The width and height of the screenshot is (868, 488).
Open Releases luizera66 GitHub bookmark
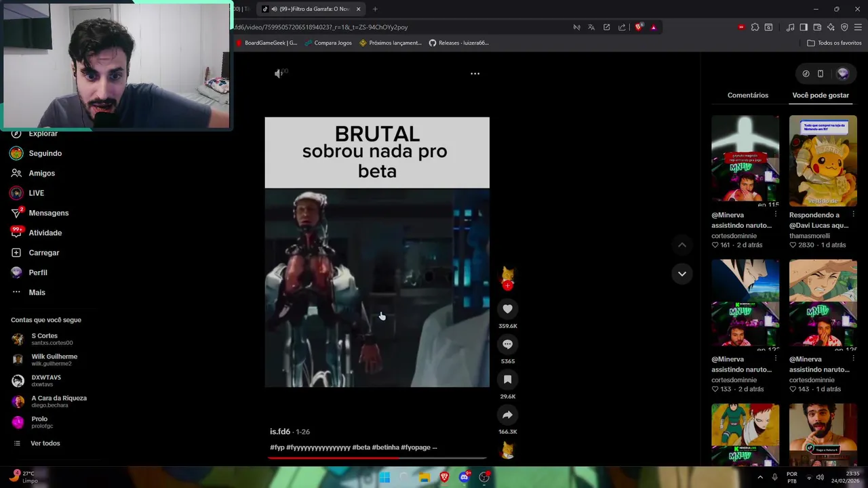(458, 43)
